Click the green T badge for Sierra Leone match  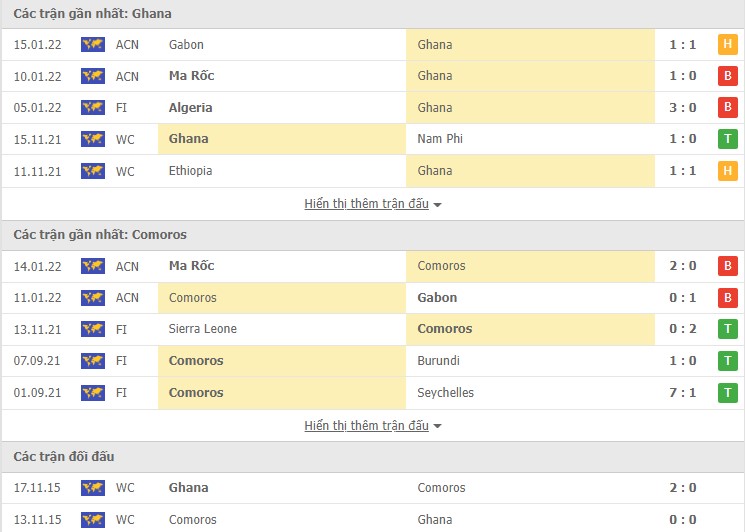[727, 329]
